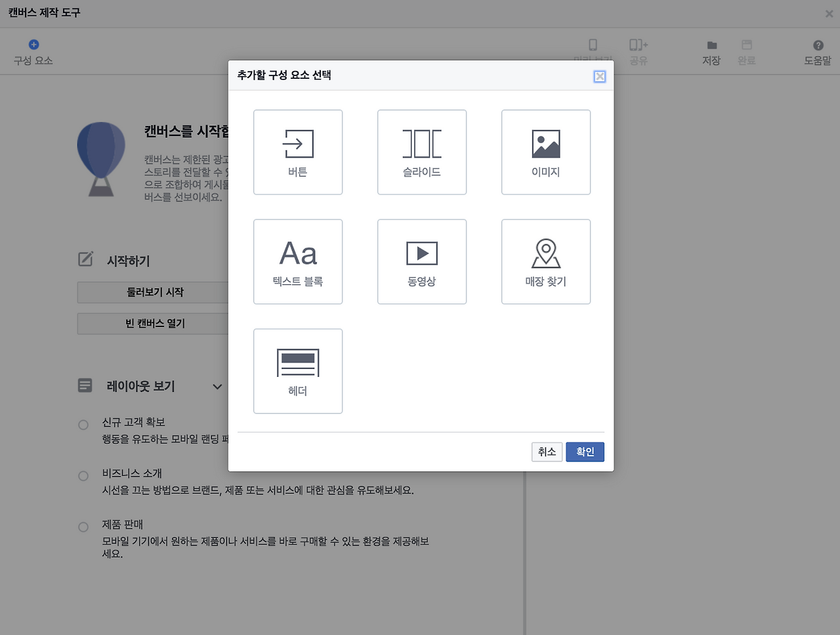Close the component selection dialog
Image resolution: width=840 pixels, height=635 pixels.
599,76
